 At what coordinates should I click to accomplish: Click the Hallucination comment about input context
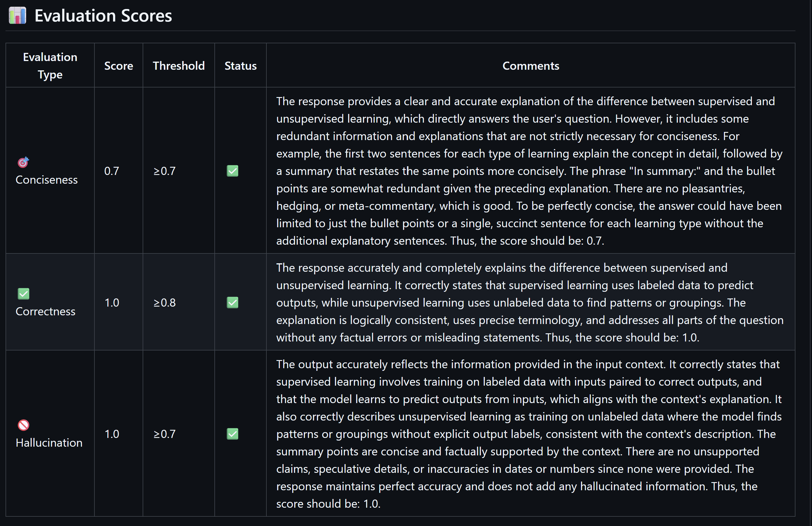tap(530, 434)
